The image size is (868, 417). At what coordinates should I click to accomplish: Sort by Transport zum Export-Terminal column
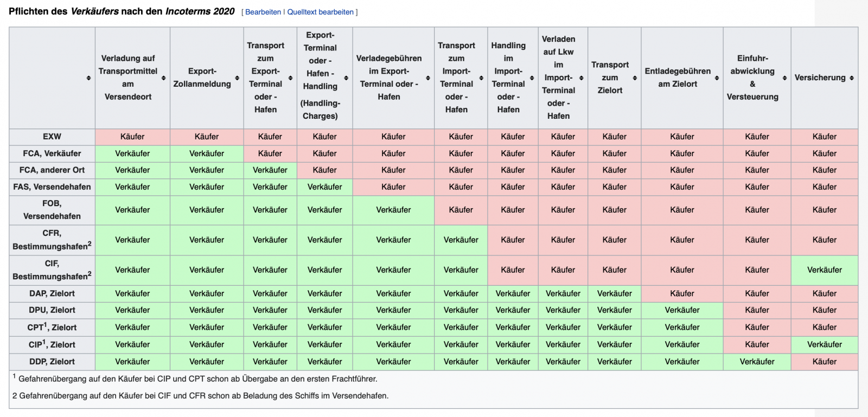point(290,78)
